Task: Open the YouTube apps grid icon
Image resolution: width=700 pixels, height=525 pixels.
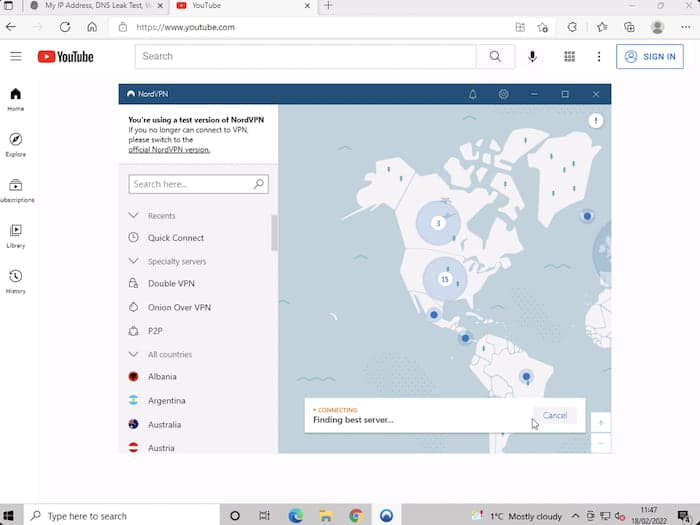Action: (569, 56)
